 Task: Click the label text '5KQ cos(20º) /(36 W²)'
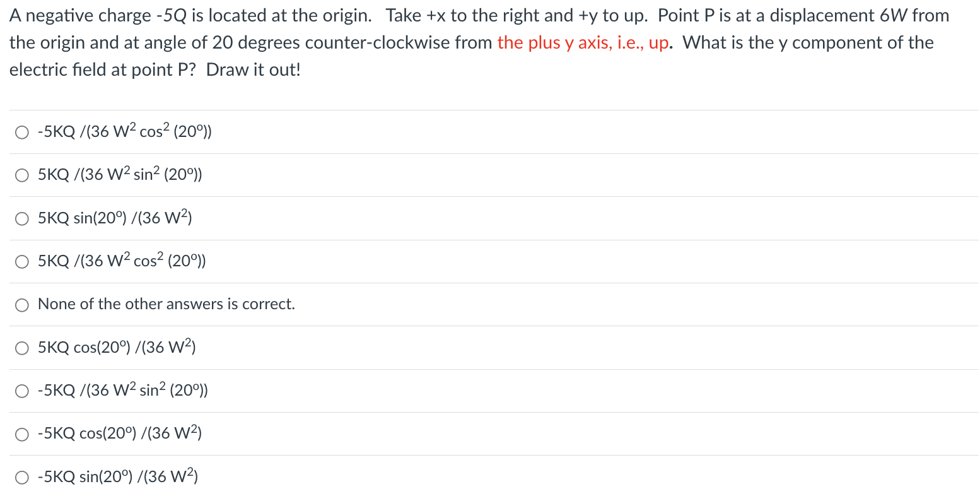[117, 347]
